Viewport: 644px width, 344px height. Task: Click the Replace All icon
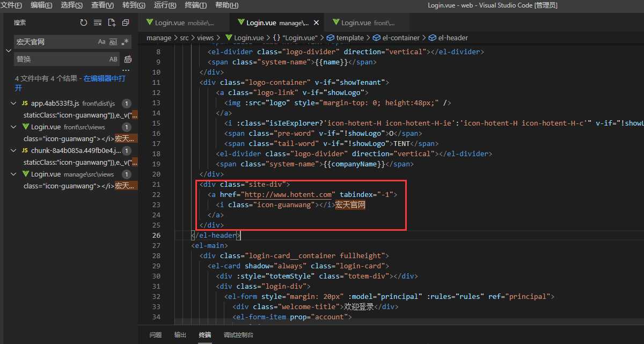pyautogui.click(x=128, y=59)
